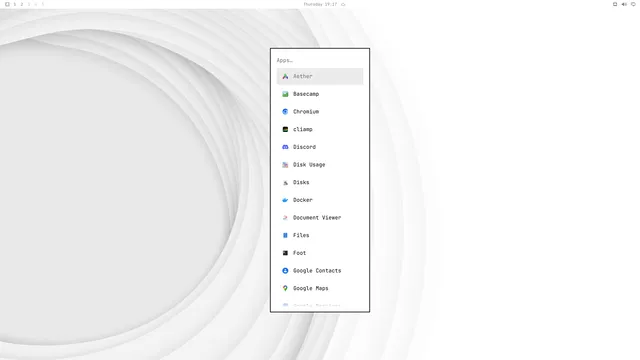Click the square icon in the top-left bar
This screenshot has height=360, width=640.
click(x=7, y=4)
